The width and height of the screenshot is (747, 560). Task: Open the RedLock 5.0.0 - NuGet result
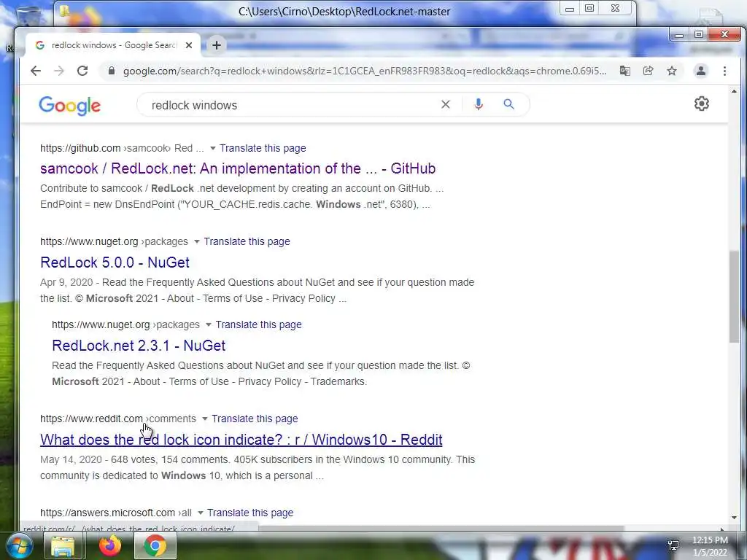(x=115, y=262)
